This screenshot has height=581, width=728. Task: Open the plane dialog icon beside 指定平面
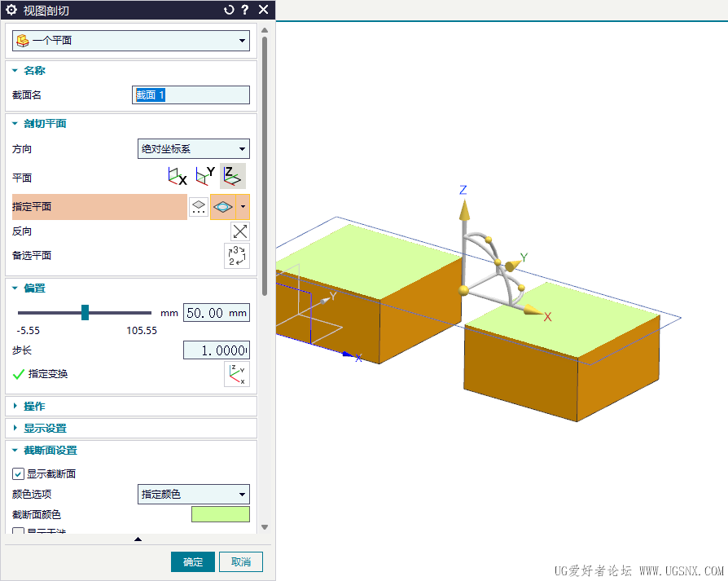click(x=199, y=207)
